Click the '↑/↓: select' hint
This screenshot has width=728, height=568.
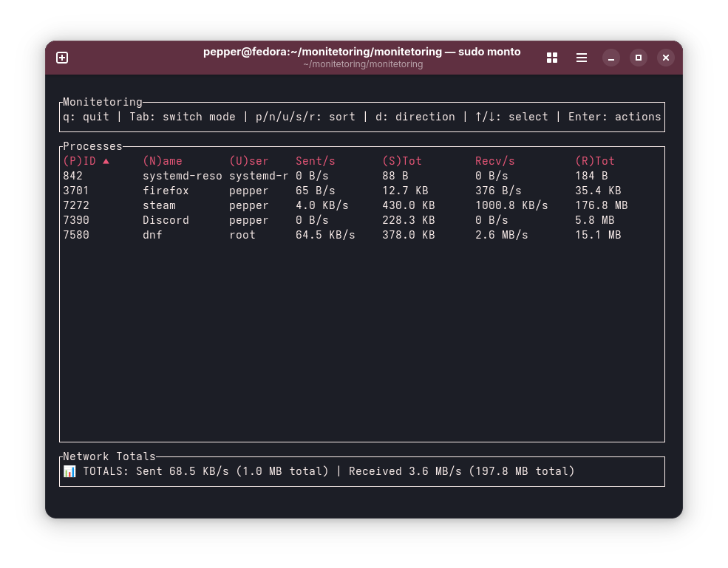[x=511, y=117]
